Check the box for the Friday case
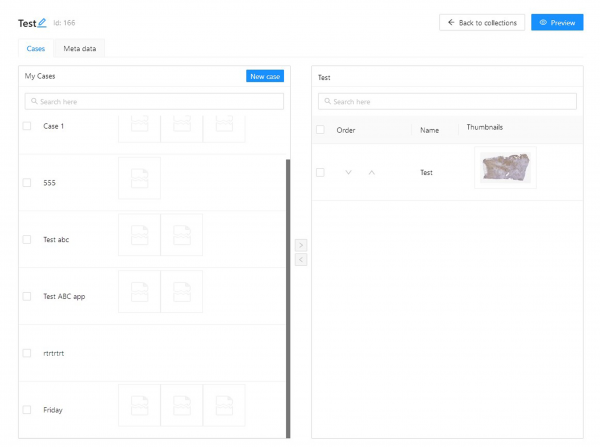This screenshot has width=600, height=447. click(27, 410)
